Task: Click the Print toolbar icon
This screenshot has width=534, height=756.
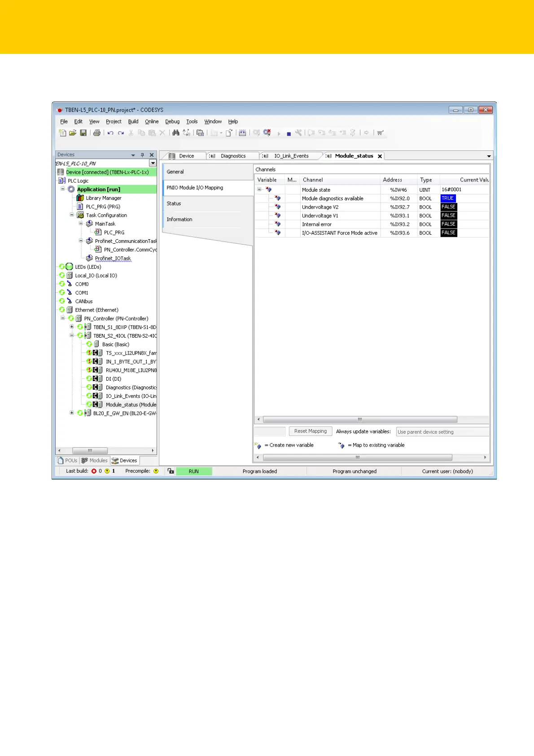Action: pyautogui.click(x=96, y=133)
